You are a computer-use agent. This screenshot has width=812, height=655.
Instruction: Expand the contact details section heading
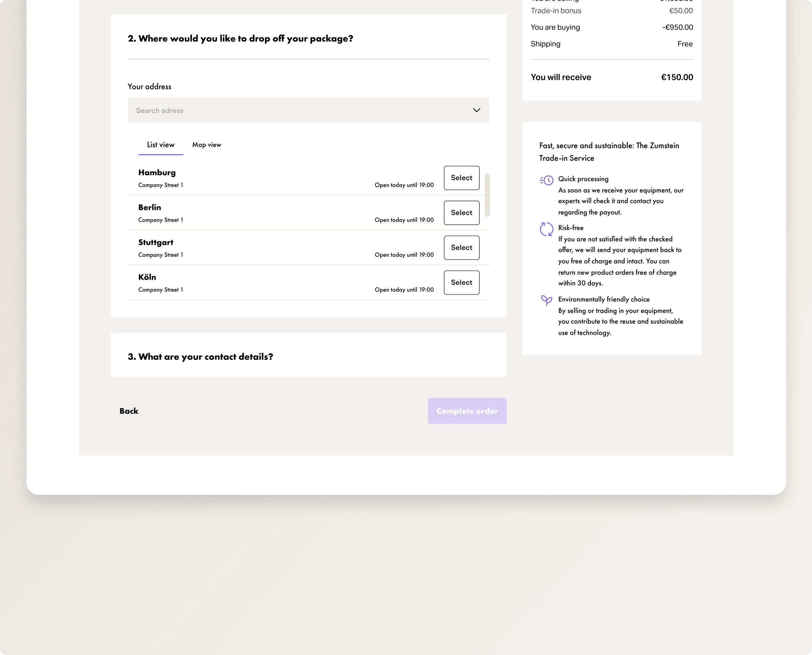200,356
